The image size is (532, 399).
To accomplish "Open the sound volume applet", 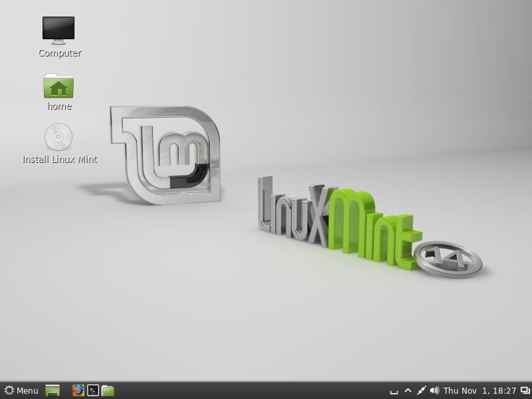I will point(434,391).
